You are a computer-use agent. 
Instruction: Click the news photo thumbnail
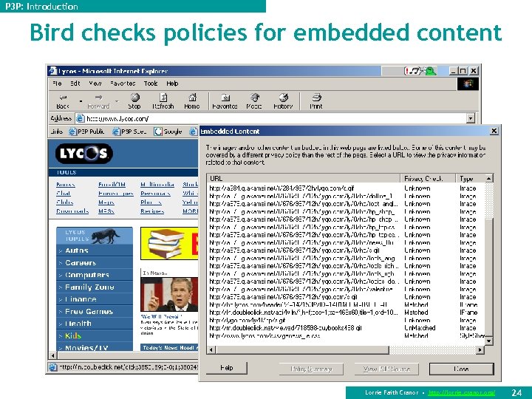pos(169,295)
